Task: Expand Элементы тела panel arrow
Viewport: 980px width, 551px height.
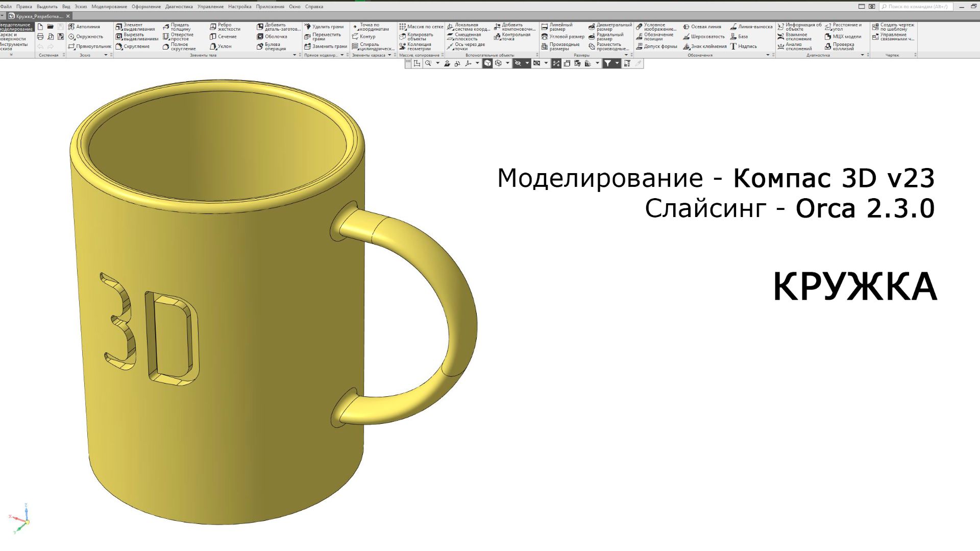Action: [x=294, y=55]
